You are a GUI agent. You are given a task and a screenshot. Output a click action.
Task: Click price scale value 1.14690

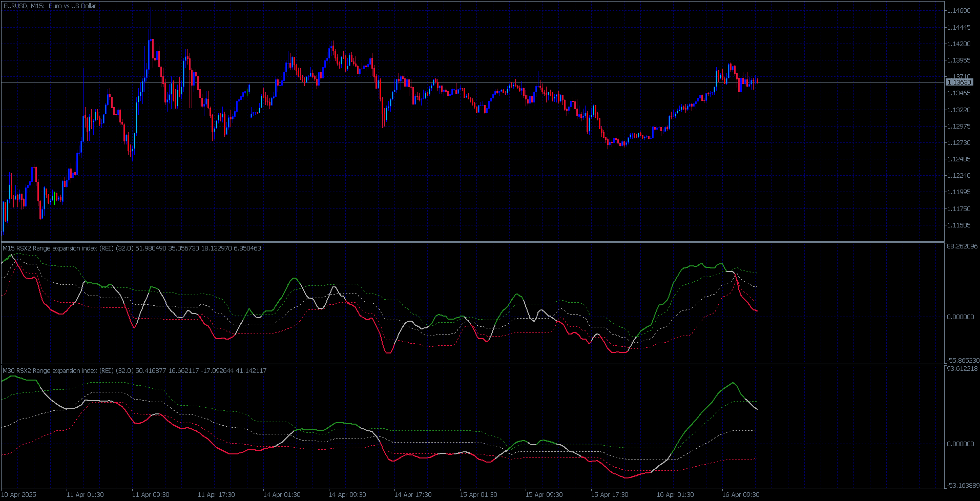(959, 11)
